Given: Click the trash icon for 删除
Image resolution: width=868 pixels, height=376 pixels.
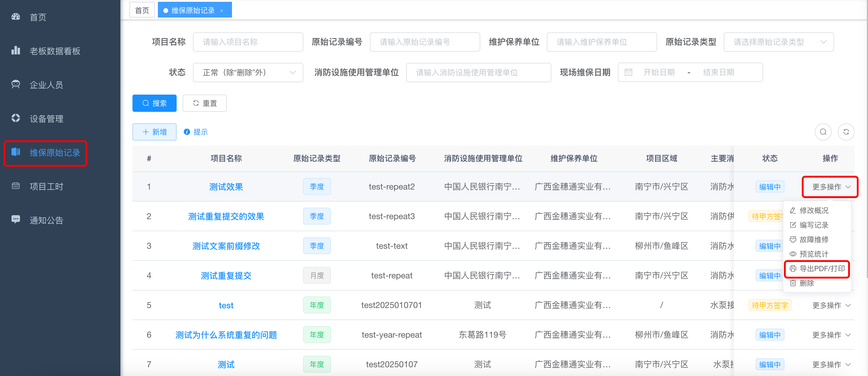Looking at the screenshot, I should coord(793,283).
